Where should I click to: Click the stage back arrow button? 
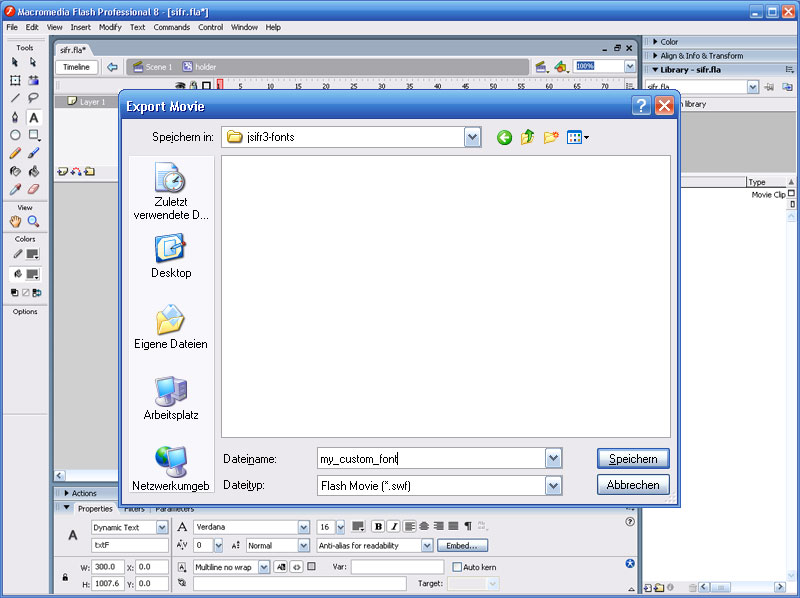[112, 67]
